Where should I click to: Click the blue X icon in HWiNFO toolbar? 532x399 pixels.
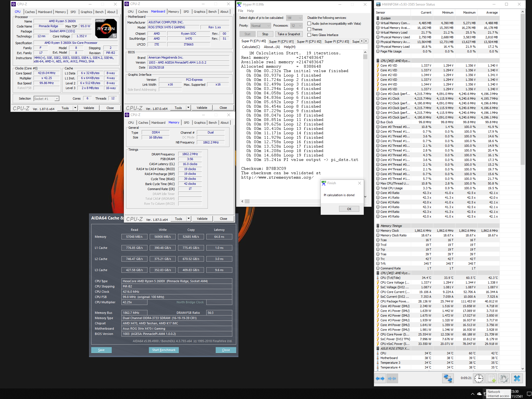click(x=517, y=378)
